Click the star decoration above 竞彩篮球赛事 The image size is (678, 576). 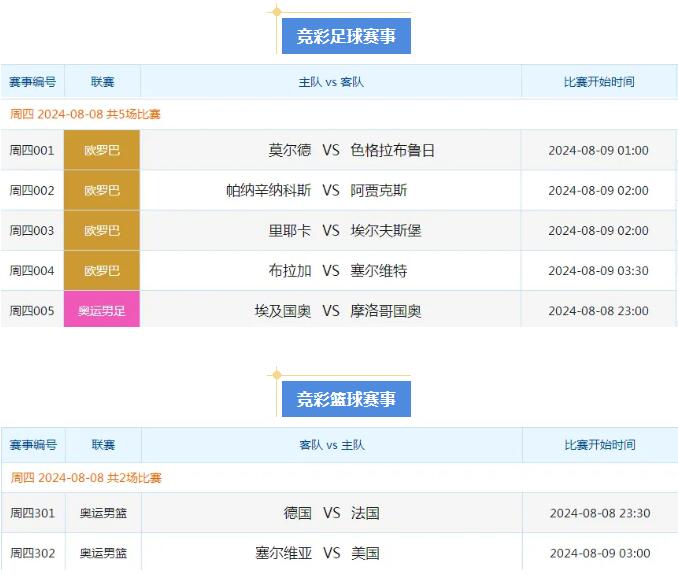pyautogui.click(x=277, y=375)
